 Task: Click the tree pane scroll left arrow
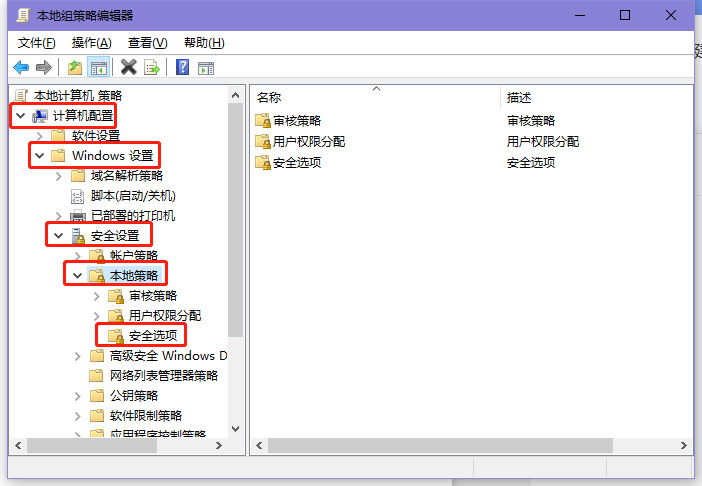18,445
